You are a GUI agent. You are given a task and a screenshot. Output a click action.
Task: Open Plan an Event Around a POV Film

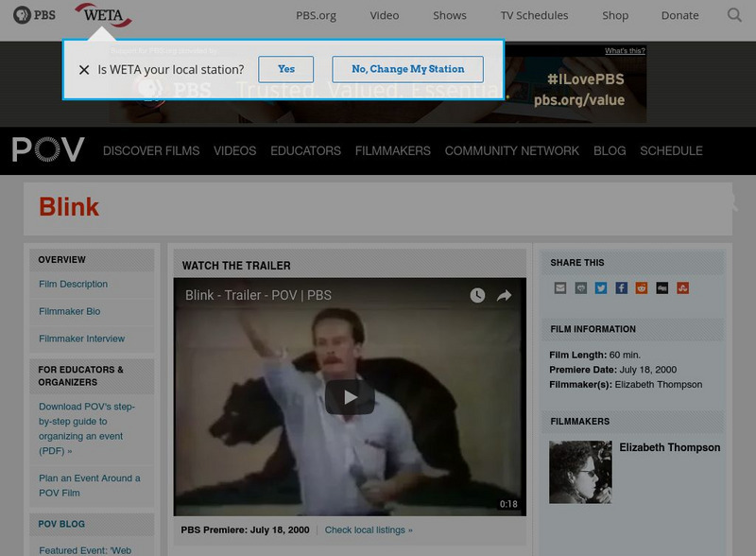click(89, 485)
